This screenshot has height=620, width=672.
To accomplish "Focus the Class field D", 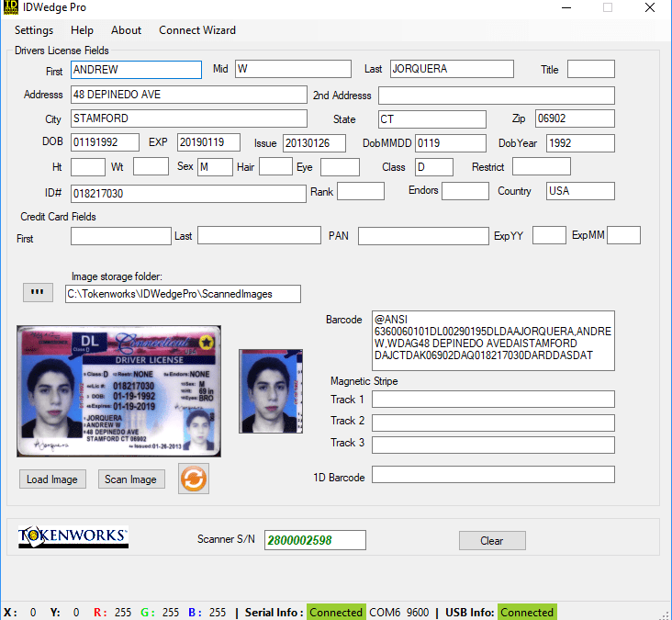I will coord(433,167).
